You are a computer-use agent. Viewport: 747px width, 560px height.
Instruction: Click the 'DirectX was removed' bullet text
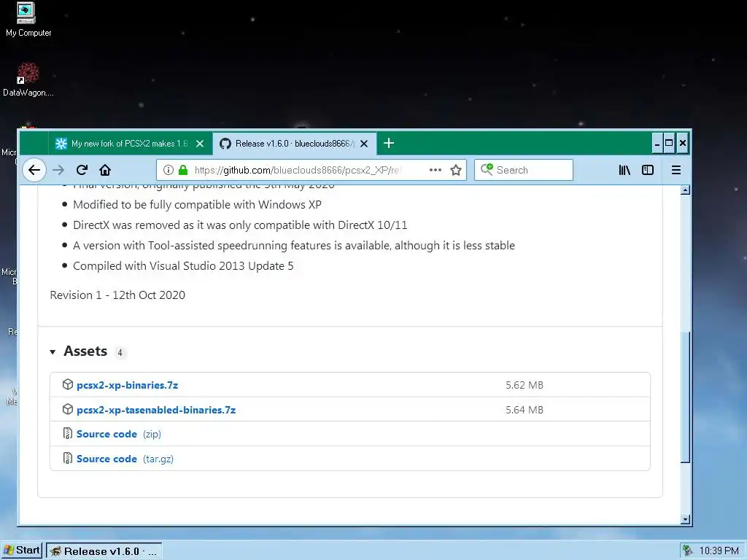[x=240, y=225]
